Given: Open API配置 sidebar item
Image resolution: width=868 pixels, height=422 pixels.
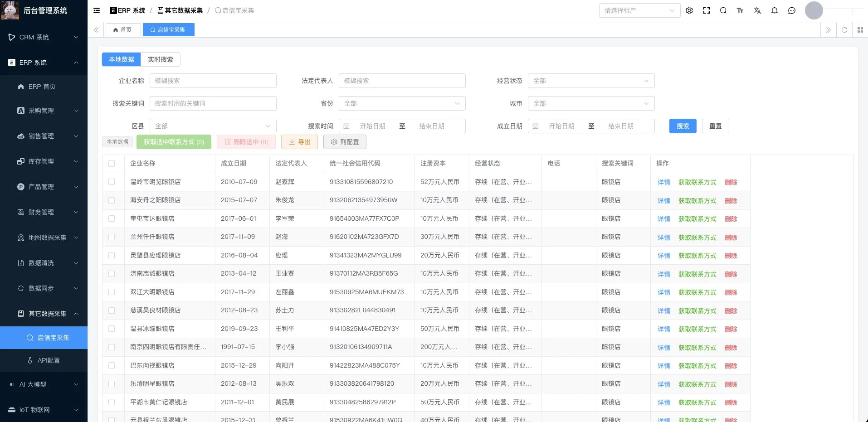Looking at the screenshot, I should (x=44, y=360).
